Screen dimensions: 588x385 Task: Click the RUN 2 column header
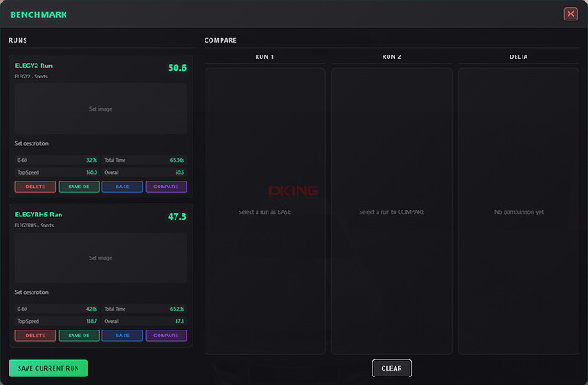coord(391,56)
